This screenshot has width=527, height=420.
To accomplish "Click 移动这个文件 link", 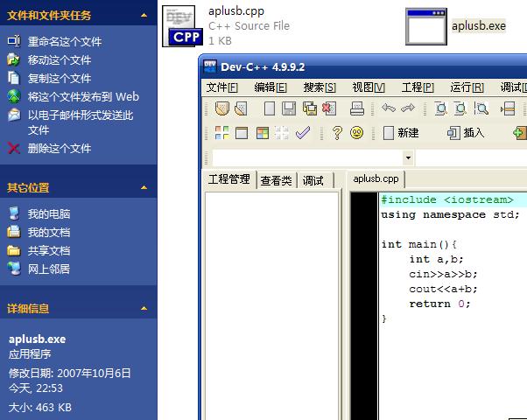I will point(60,60).
